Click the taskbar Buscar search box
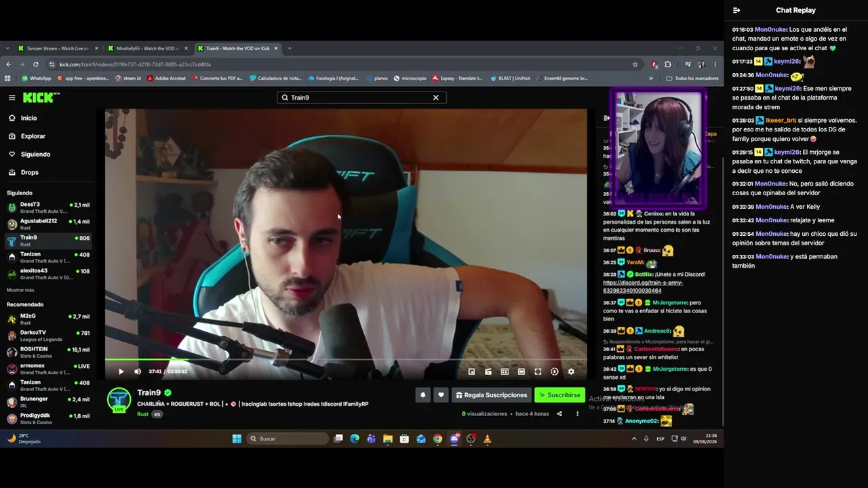868x488 pixels. [288, 439]
